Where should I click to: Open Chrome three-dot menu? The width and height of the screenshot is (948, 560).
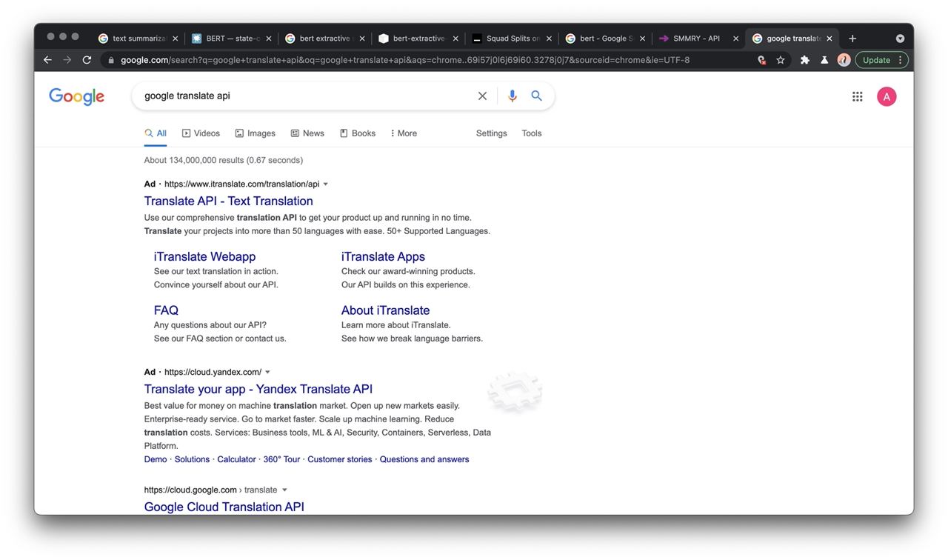pos(901,60)
